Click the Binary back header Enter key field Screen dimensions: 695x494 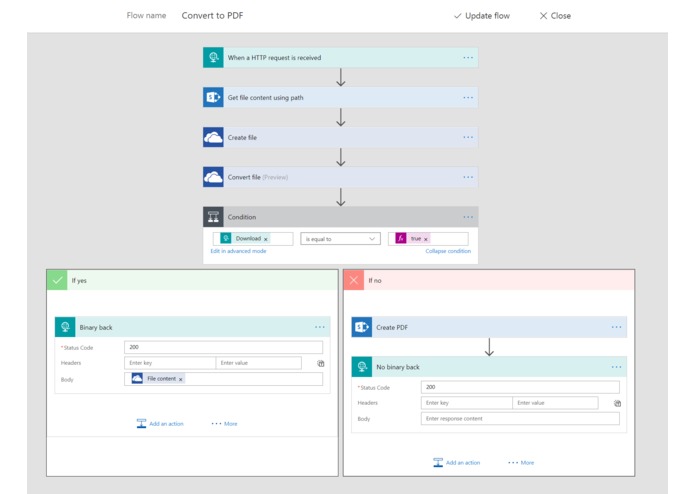point(170,363)
